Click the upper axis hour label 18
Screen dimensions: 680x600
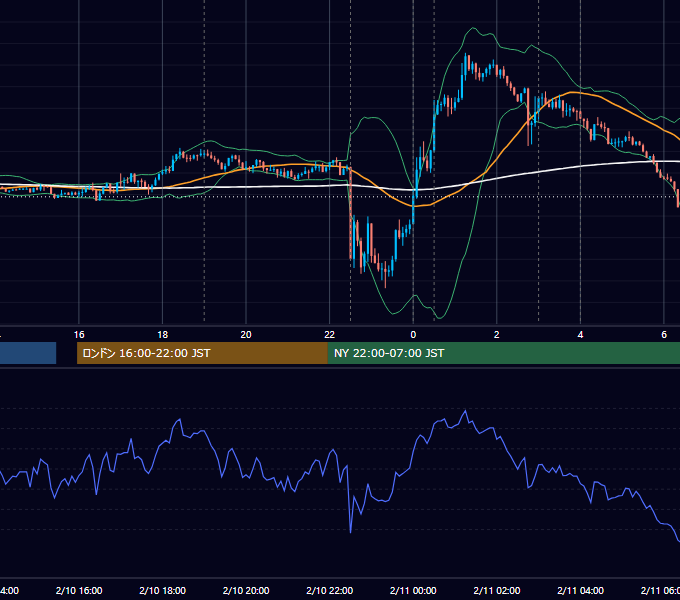pos(163,335)
